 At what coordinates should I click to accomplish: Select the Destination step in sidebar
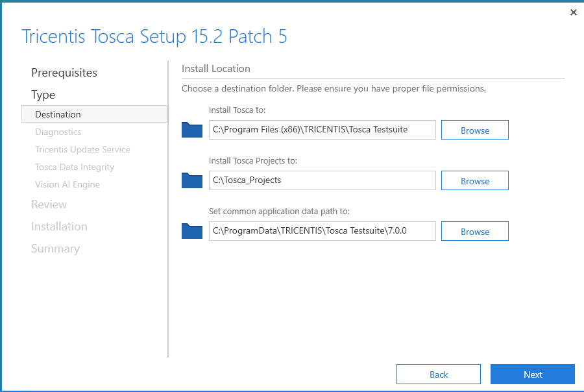click(x=58, y=114)
